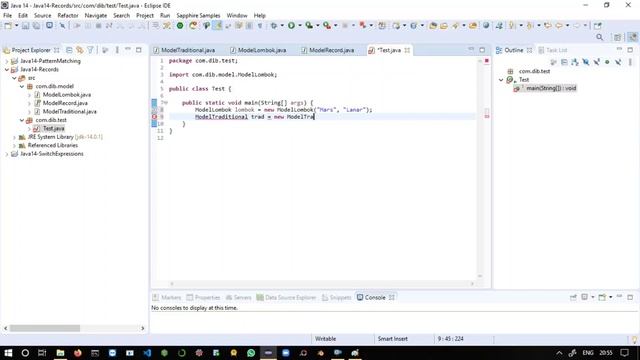Click the Open Console icon

[x=602, y=297]
